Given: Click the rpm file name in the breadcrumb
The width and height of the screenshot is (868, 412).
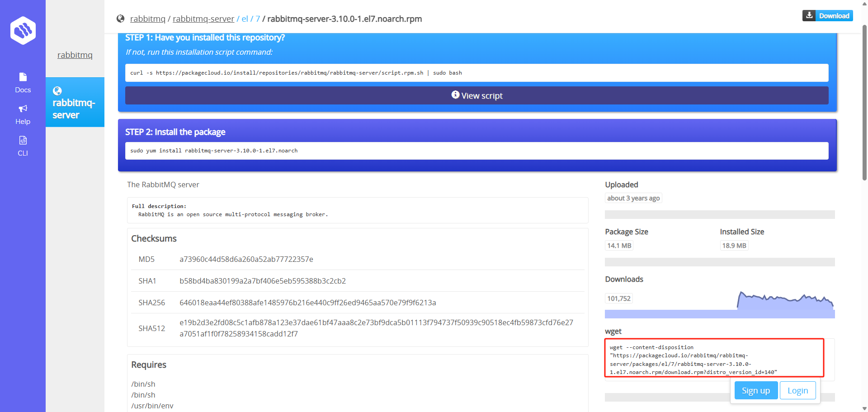Looking at the screenshot, I should click(x=344, y=19).
